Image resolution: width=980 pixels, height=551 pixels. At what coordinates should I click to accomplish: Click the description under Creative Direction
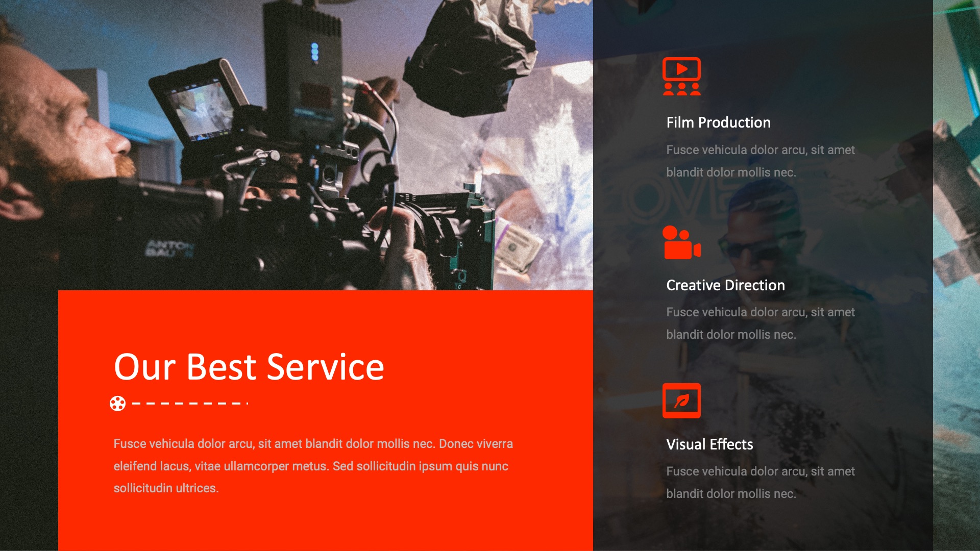[x=760, y=323]
